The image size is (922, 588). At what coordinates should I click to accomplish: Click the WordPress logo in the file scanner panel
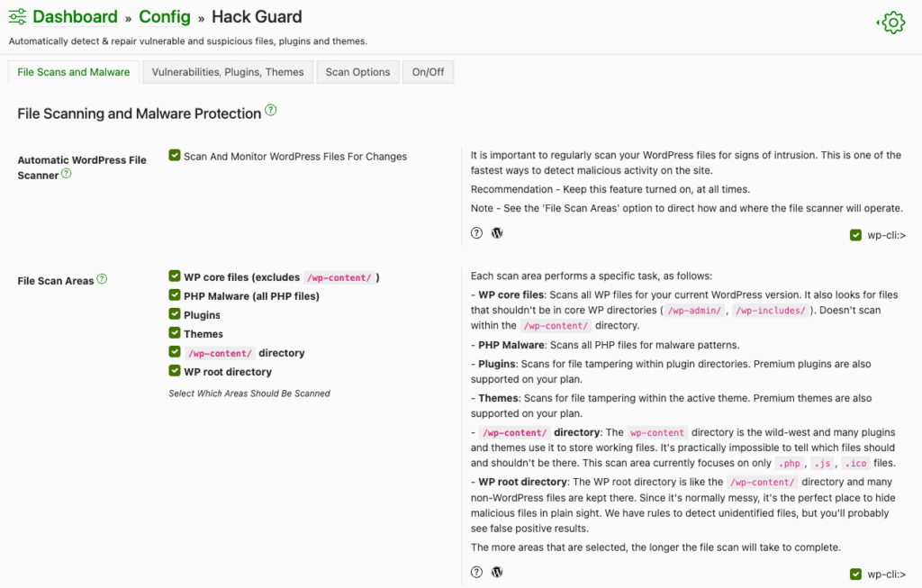(496, 232)
